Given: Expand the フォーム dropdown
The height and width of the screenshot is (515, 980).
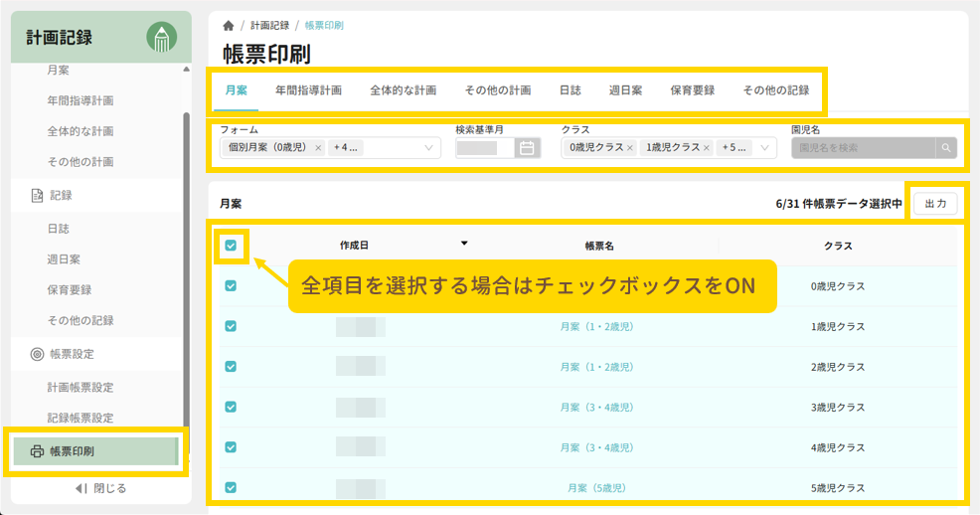Looking at the screenshot, I should point(429,148).
